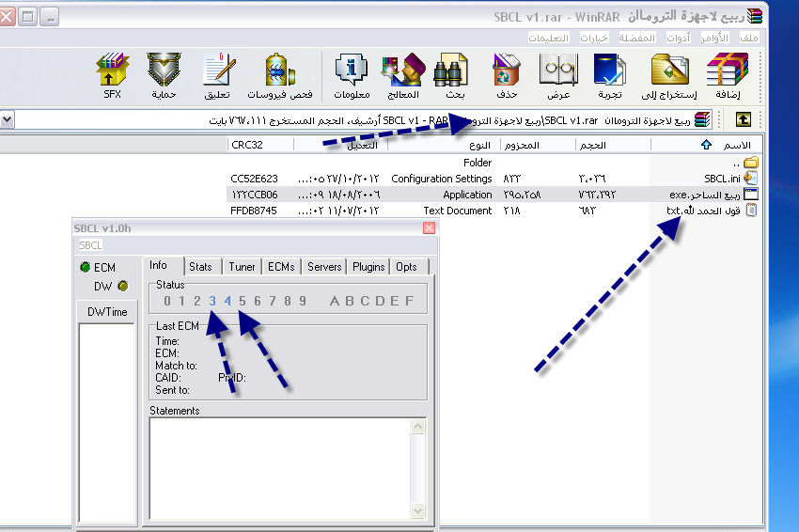Switch to the Info tab in SBCL
The image size is (799, 532).
coord(163,265)
